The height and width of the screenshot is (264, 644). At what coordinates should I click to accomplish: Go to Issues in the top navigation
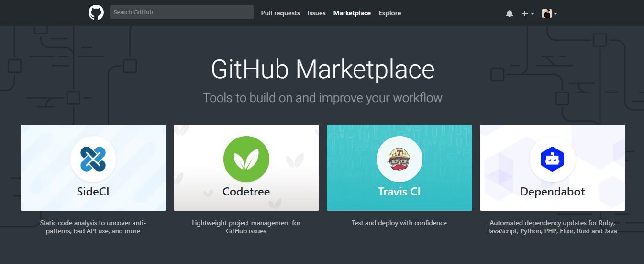pos(317,13)
